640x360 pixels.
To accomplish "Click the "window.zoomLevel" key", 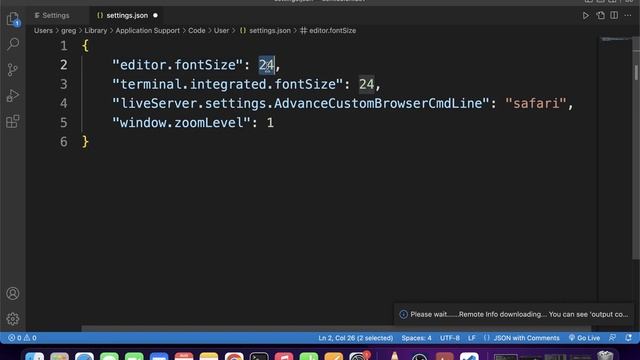I will pos(181,122).
